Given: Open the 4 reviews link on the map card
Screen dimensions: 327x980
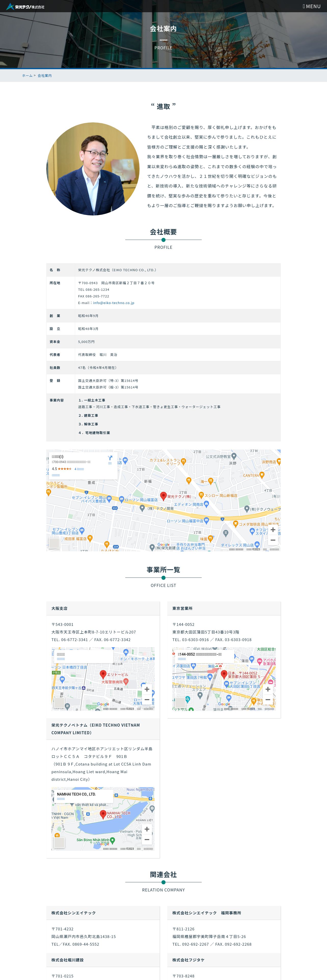Looking at the screenshot, I should (x=79, y=469).
